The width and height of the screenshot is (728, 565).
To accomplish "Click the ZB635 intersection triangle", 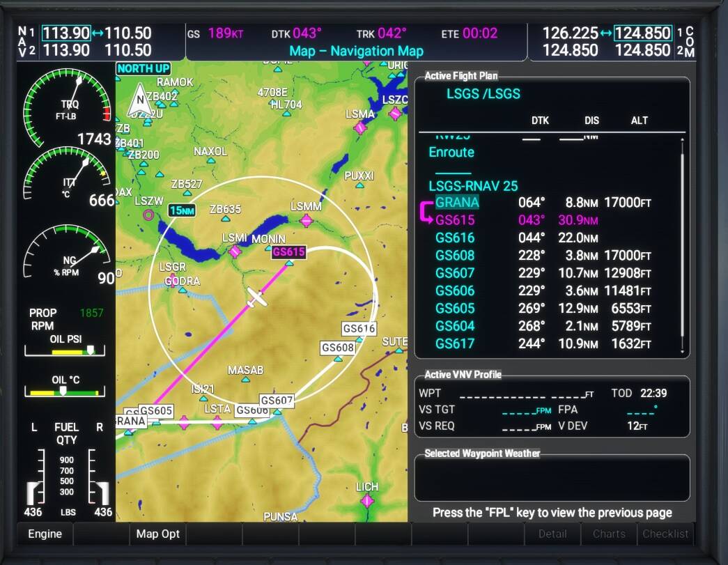I will [x=226, y=219].
